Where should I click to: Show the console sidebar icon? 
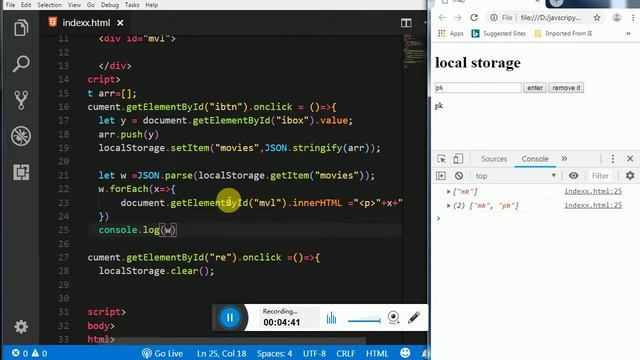[441, 176]
